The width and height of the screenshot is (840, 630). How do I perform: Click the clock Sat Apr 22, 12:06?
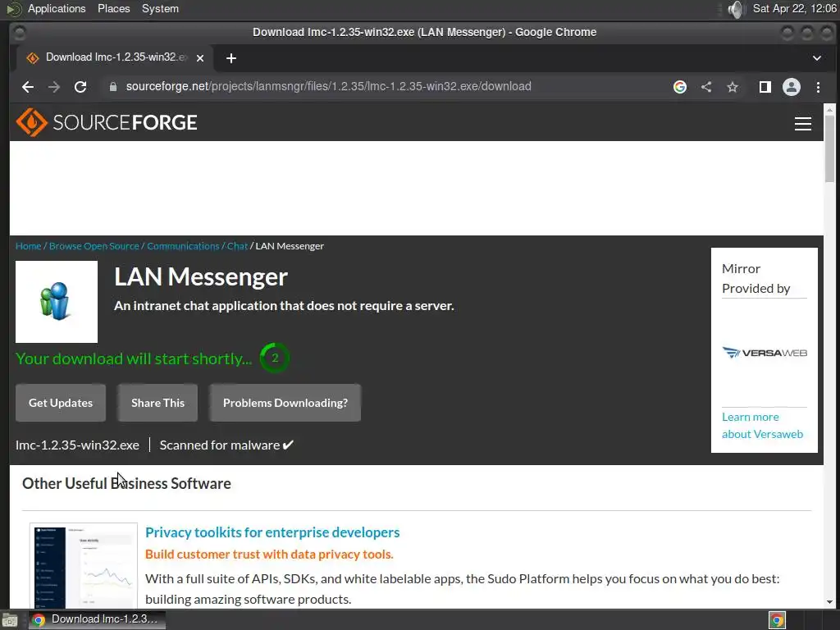click(794, 8)
